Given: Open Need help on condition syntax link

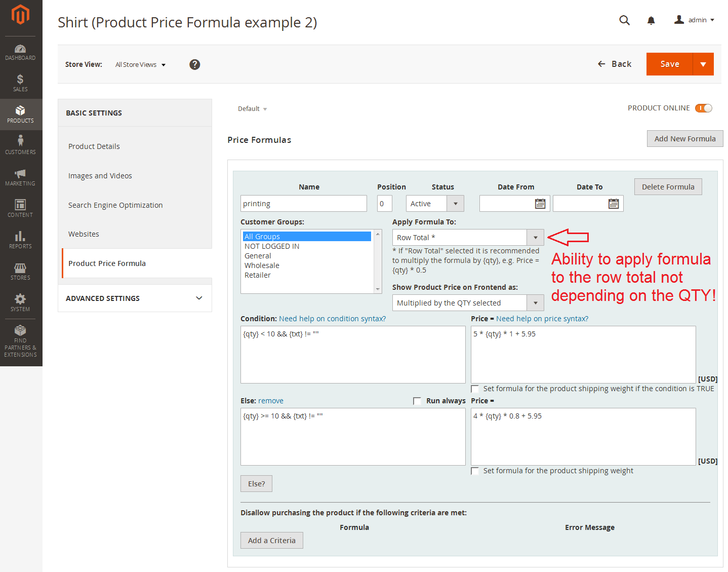Looking at the screenshot, I should (x=332, y=319).
